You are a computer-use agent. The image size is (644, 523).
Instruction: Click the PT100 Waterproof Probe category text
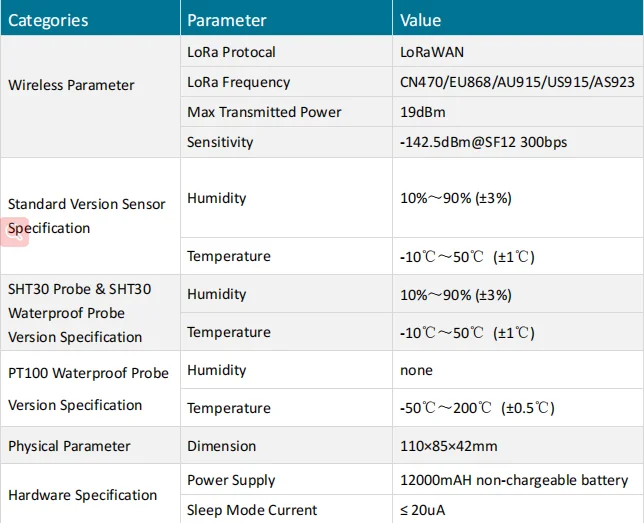[x=88, y=373]
